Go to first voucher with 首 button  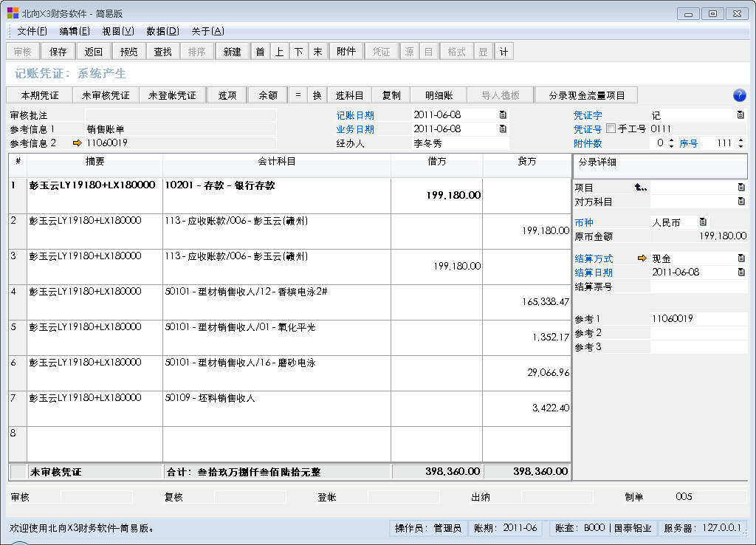[261, 52]
